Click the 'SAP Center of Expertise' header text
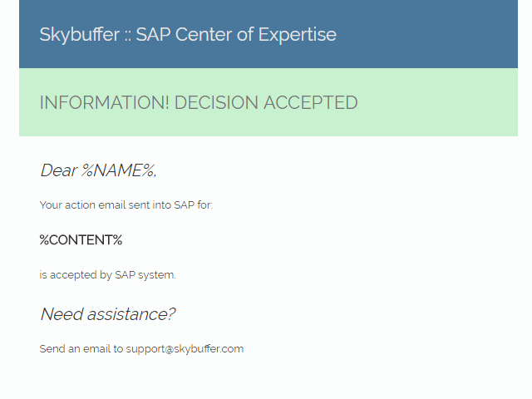The height and width of the screenshot is (399, 532). tap(236, 35)
